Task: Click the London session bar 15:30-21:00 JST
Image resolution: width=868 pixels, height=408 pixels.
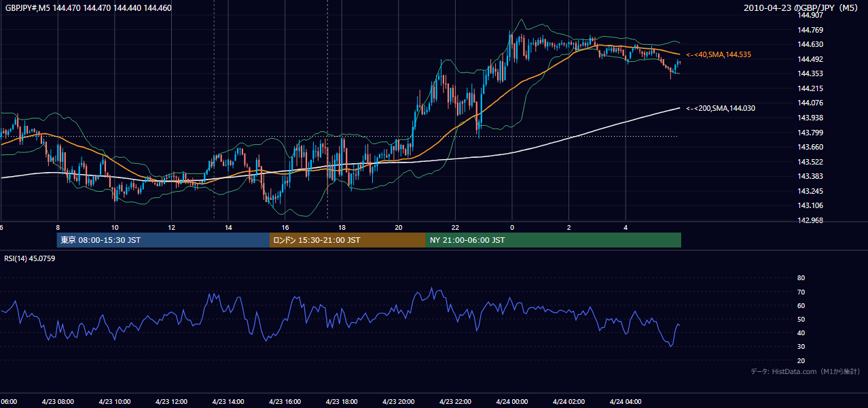Action: (x=348, y=240)
